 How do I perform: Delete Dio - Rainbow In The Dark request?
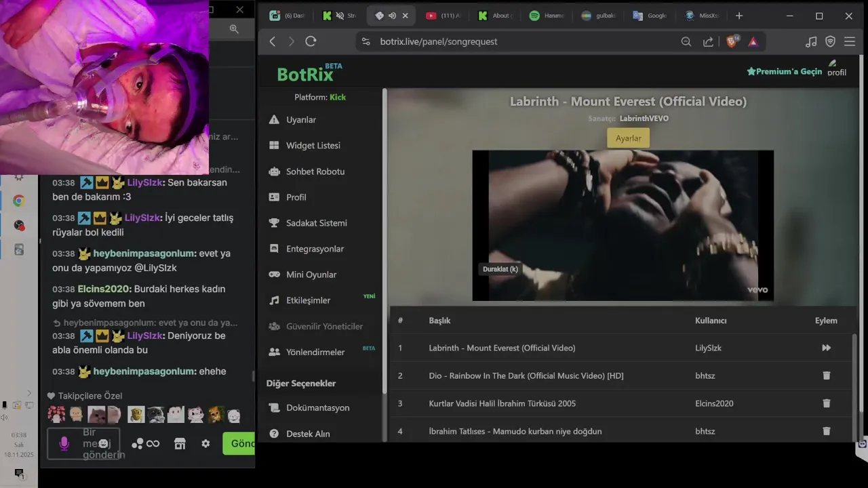click(x=826, y=375)
